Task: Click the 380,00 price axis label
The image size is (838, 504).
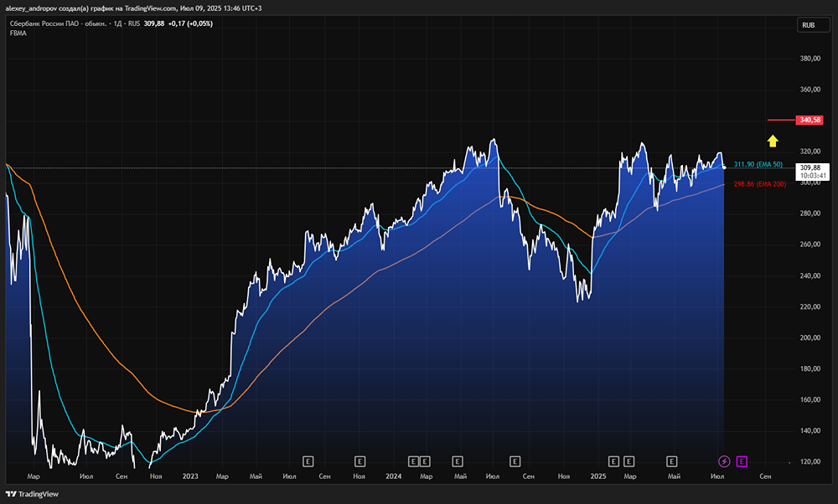Action: click(x=810, y=59)
